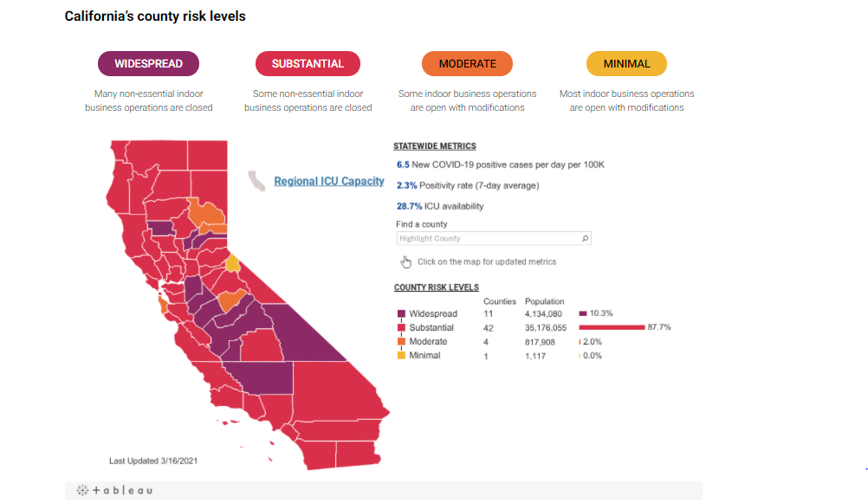
Task: Click the purple Widespread legend swatch
Action: pos(401,313)
